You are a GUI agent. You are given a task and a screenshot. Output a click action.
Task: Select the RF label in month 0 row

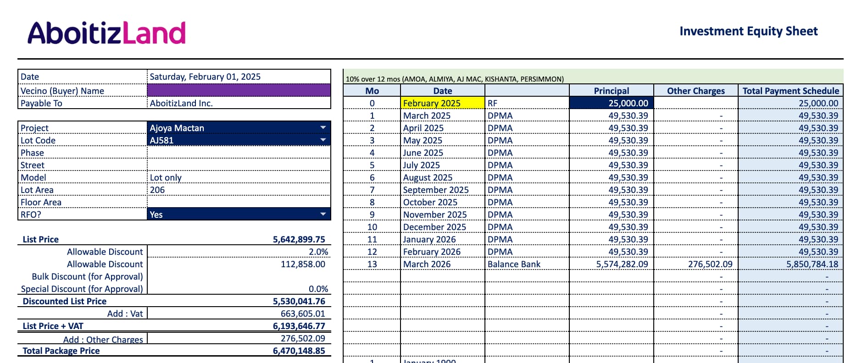527,103
